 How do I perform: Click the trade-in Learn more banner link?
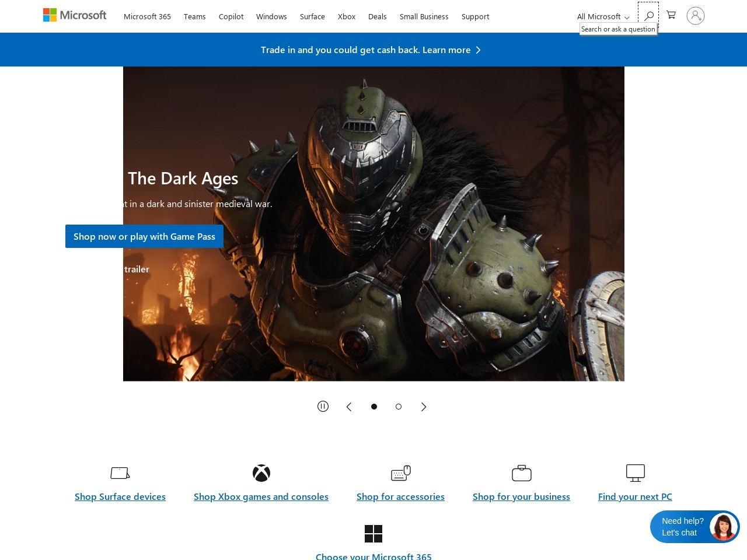click(371, 50)
